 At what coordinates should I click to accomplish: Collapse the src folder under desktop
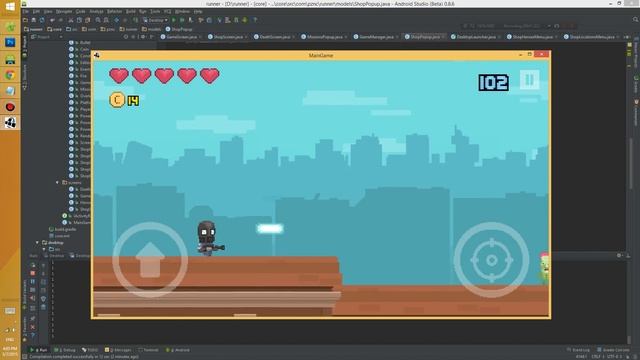click(44, 249)
